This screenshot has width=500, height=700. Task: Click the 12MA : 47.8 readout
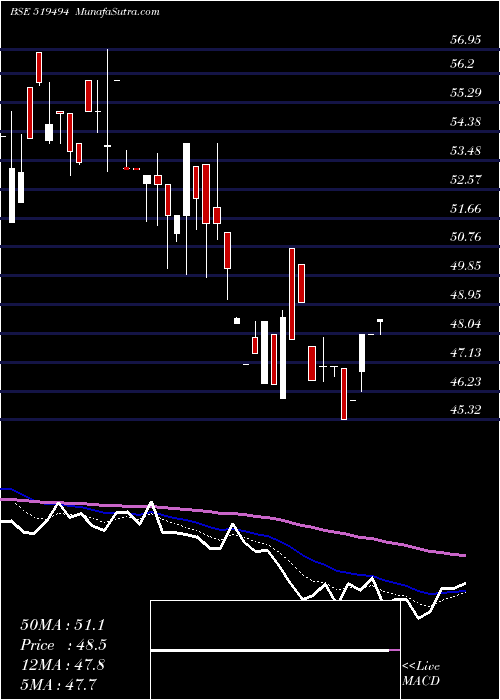(62, 665)
